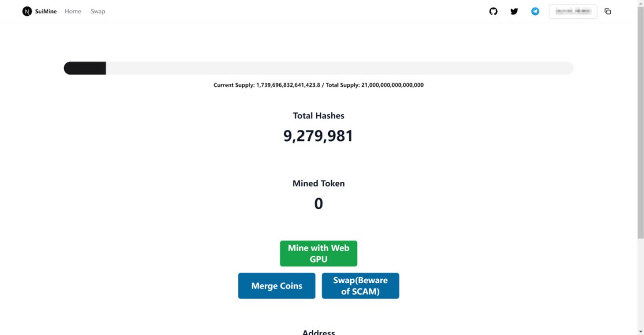
Task: Click the Current Supply text line
Action: click(x=319, y=85)
